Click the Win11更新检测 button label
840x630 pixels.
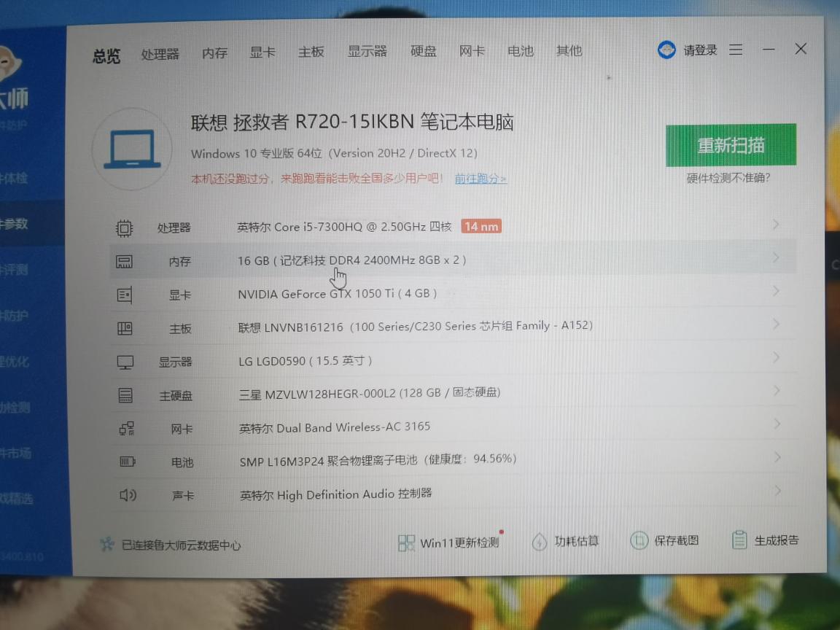tap(459, 542)
